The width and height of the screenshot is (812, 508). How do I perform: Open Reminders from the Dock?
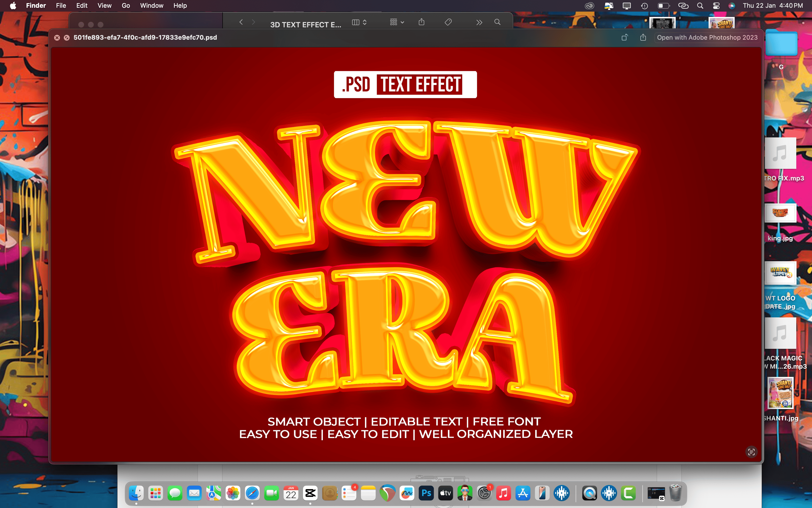point(349,493)
